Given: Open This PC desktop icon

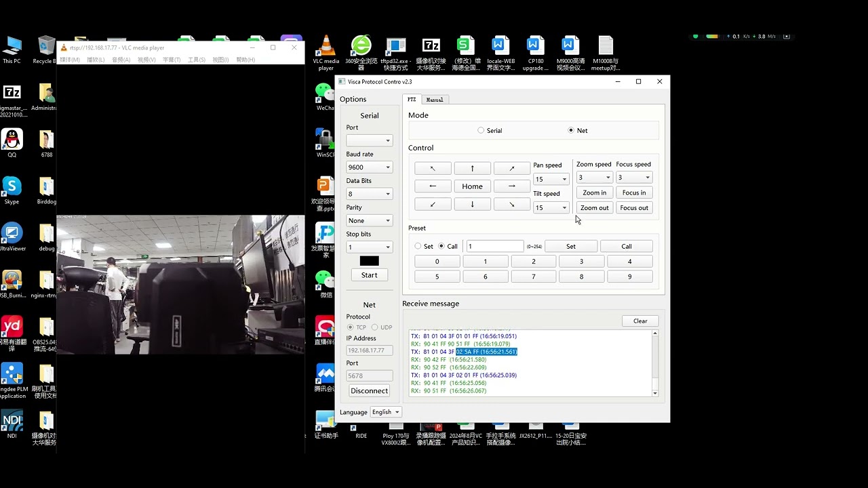Looking at the screenshot, I should pos(12,50).
